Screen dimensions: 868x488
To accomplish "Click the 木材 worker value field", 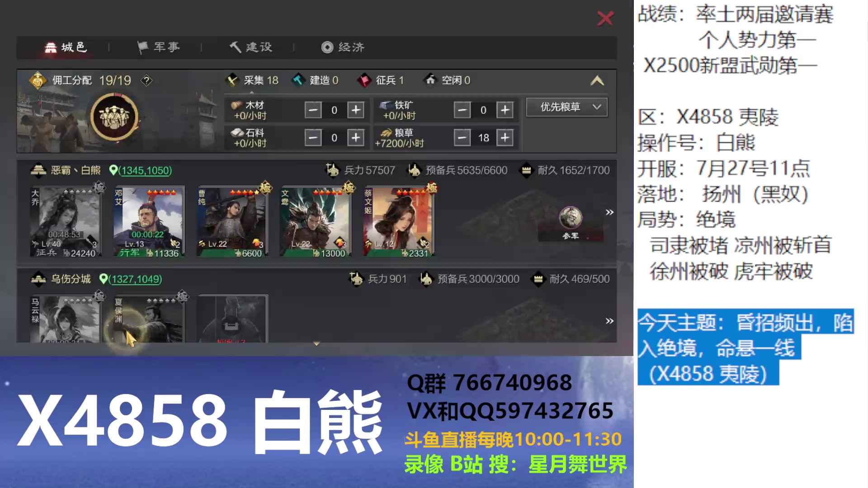I will (334, 110).
